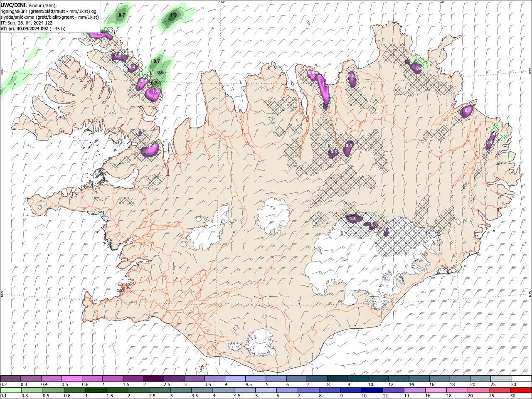Click the 1.4 snow value label

pos(156,91)
